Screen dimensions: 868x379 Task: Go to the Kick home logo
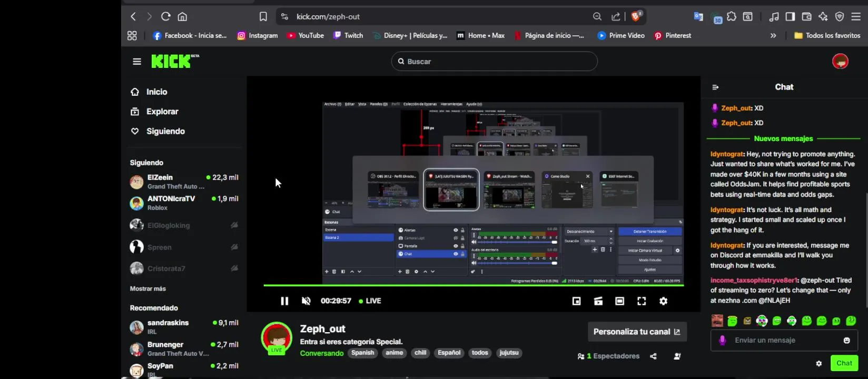175,62
